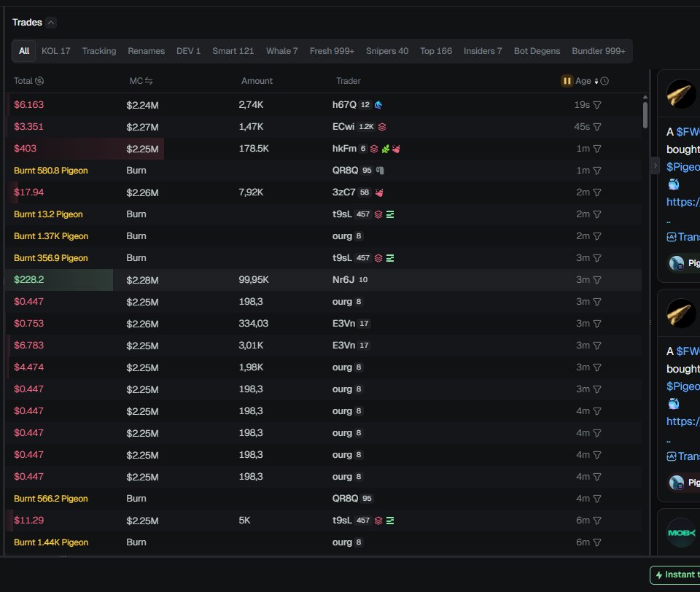This screenshot has width=700, height=592.
Task: Show Smart 121 trades tab
Action: point(233,51)
